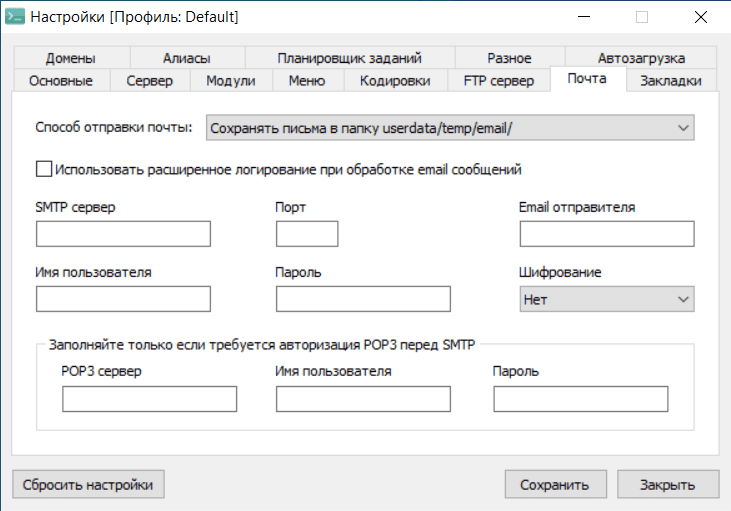The image size is (731, 511).
Task: Open the FTP сервер tab
Action: [x=499, y=81]
